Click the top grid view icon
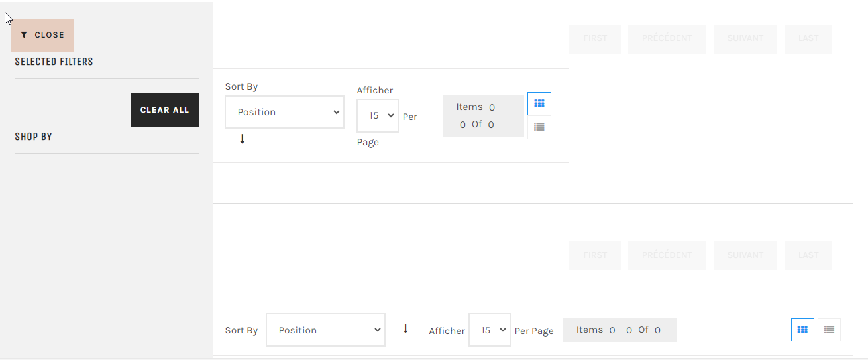 coord(539,104)
